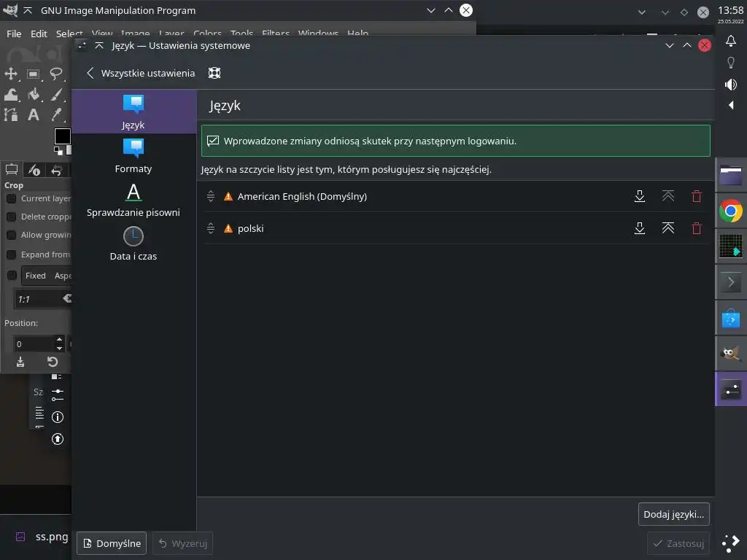Viewport: 747px width, 560px height.
Task: Click the 1:1 aspect ratio input field
Action: 38,299
